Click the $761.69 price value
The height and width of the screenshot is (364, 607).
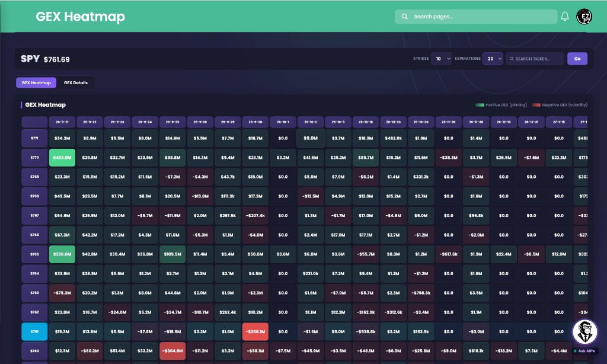pyautogui.click(x=56, y=60)
